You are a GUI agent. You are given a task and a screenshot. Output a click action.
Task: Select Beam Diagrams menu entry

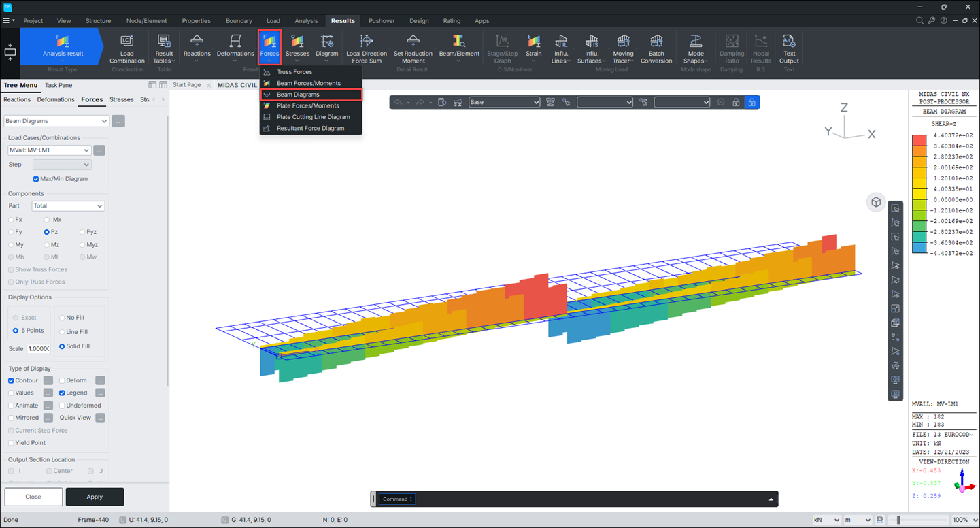coord(311,95)
